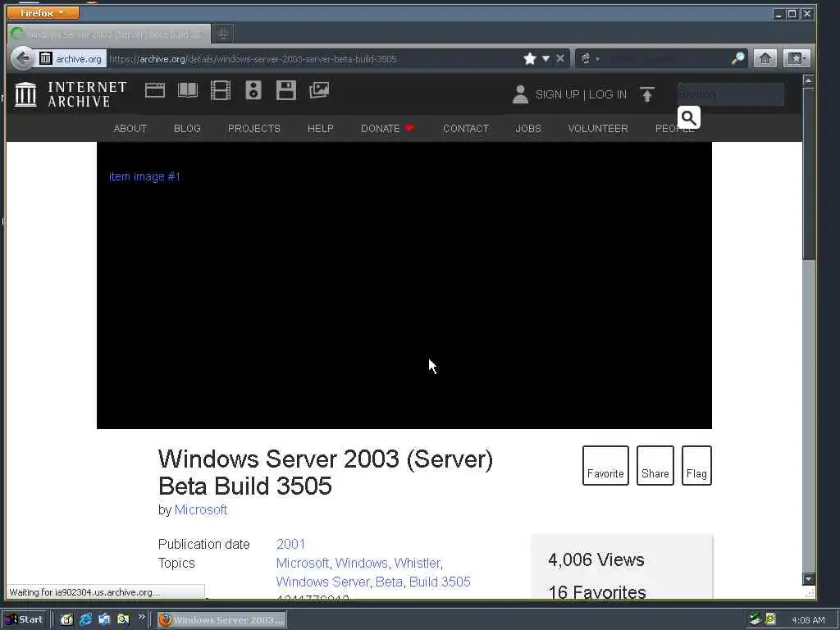Click the Windows Server topic link

click(x=322, y=582)
